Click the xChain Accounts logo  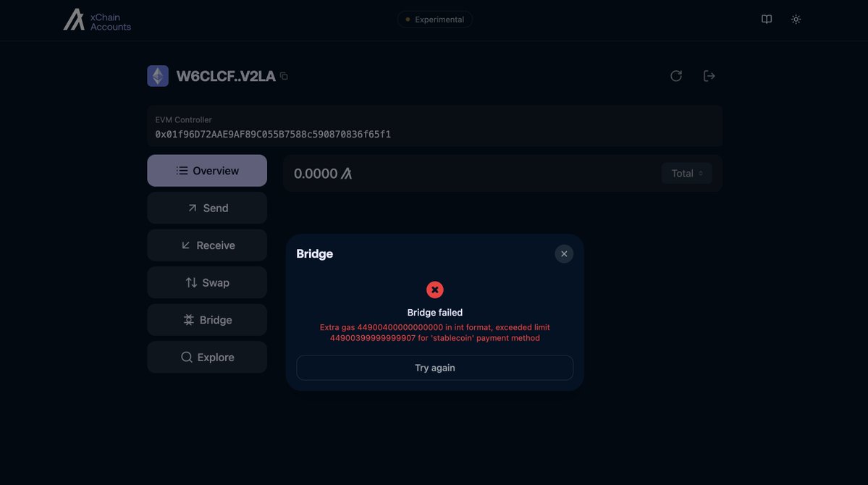pyautogui.click(x=97, y=20)
